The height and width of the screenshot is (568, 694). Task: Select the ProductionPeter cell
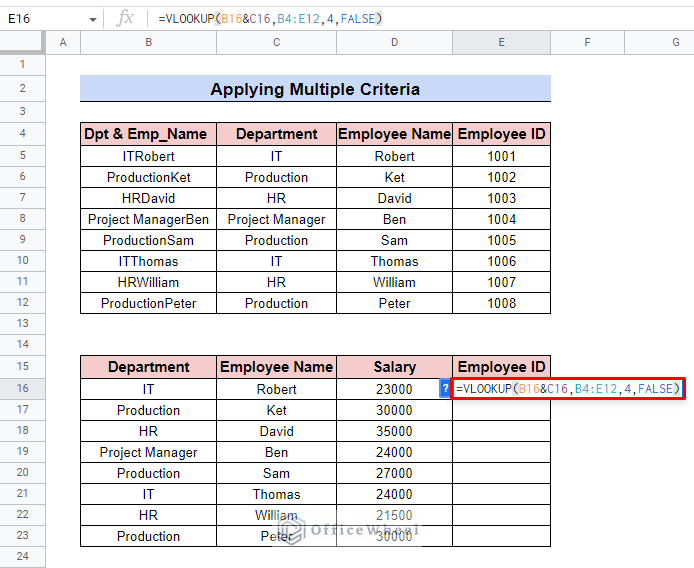tap(148, 303)
